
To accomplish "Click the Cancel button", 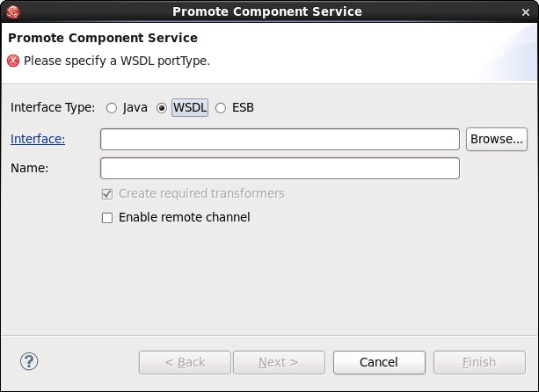I will (x=379, y=362).
